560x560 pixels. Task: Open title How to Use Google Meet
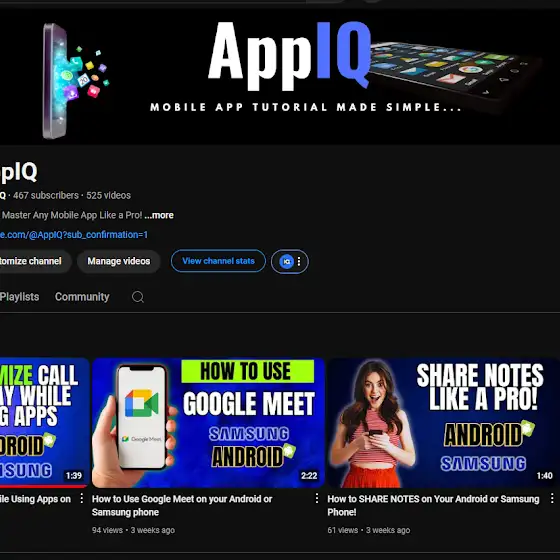(x=182, y=505)
